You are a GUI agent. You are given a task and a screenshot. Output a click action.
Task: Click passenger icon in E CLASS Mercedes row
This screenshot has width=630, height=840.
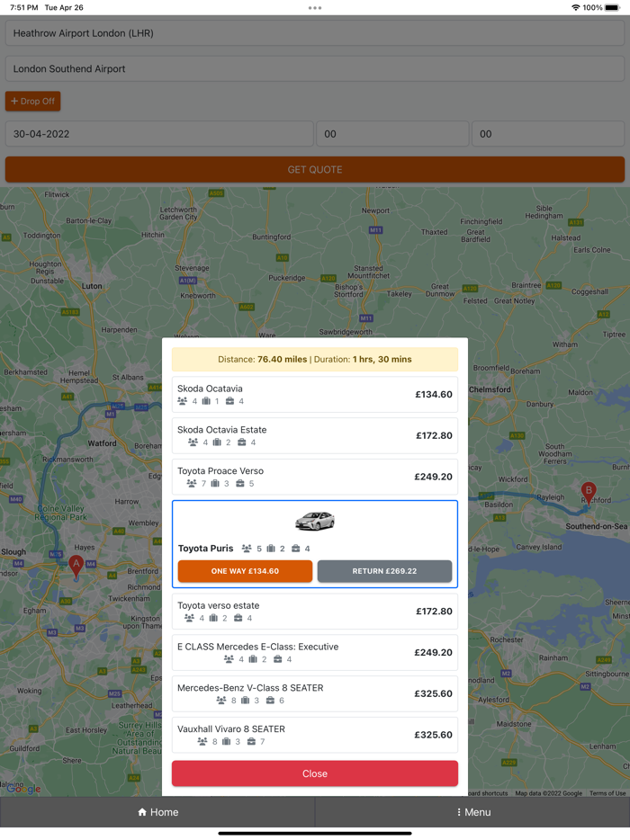[x=229, y=659]
